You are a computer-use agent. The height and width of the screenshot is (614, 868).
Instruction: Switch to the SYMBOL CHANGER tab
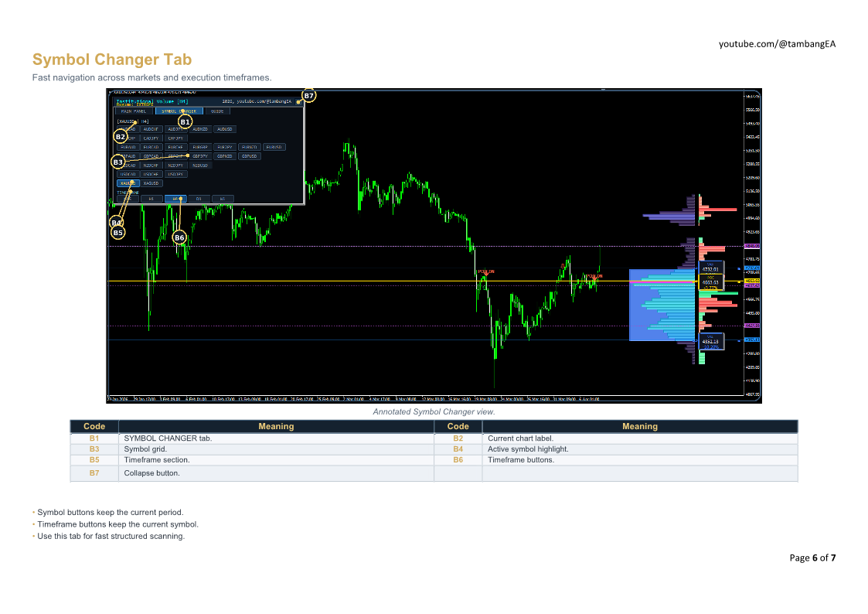(x=179, y=111)
